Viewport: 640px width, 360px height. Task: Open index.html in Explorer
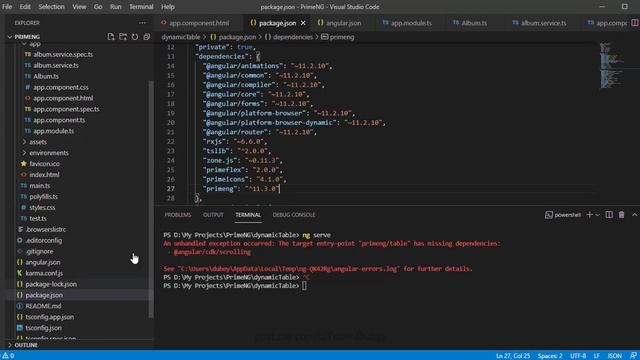[x=44, y=175]
